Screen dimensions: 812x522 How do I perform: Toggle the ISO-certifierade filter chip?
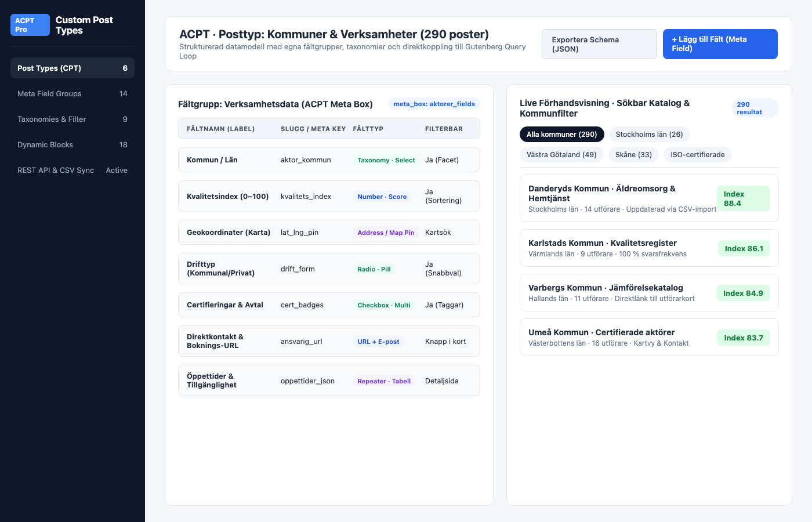click(x=698, y=155)
